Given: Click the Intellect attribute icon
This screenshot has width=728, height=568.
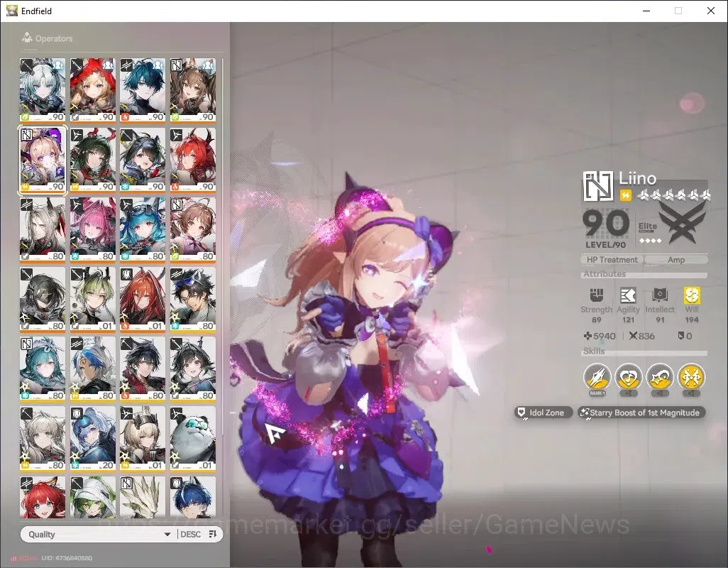Looking at the screenshot, I should 660,295.
